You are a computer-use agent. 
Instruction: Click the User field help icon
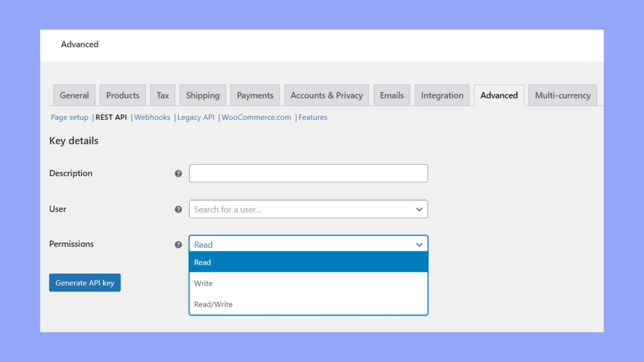(178, 209)
